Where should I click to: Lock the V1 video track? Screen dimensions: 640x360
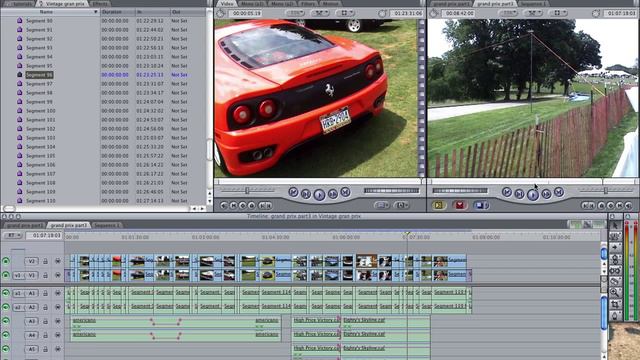point(45,276)
